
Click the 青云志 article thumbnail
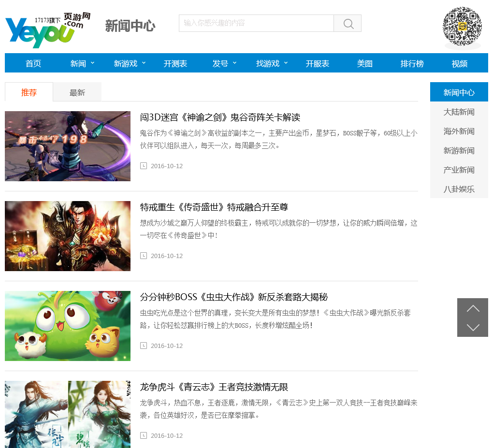click(68, 414)
